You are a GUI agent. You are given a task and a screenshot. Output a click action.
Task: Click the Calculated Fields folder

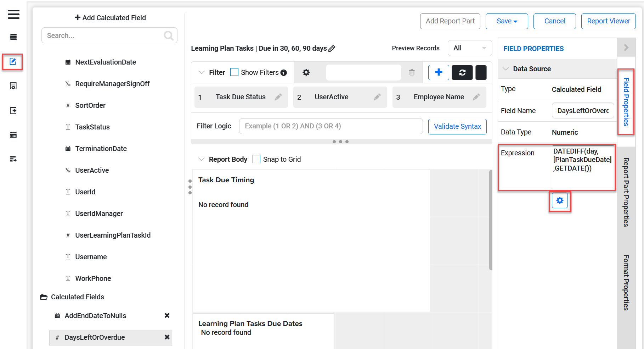72,297
